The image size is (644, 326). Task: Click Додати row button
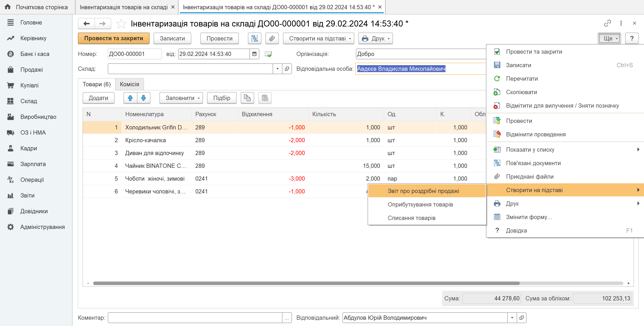99,98
